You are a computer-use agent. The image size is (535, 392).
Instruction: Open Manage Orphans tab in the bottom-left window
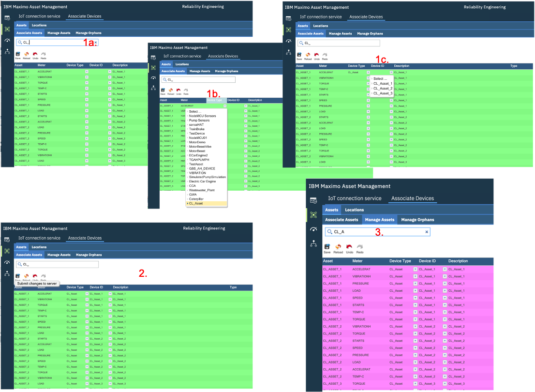(x=89, y=255)
